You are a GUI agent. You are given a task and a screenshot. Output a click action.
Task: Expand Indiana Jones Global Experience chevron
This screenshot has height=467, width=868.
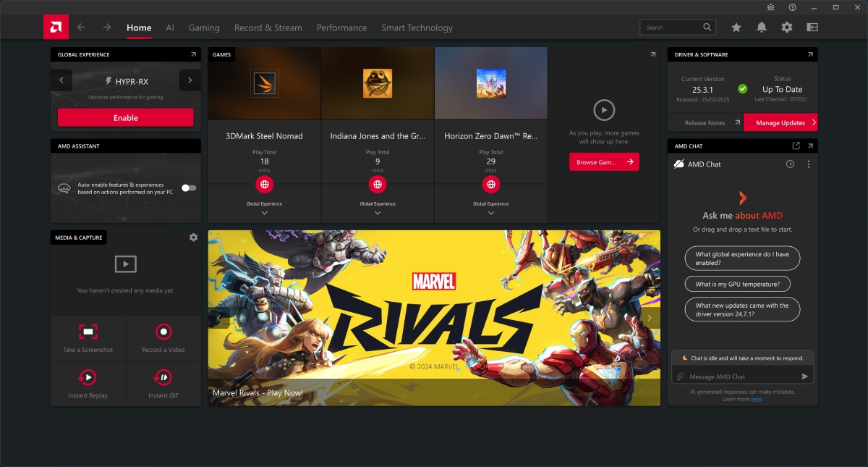coord(378,213)
